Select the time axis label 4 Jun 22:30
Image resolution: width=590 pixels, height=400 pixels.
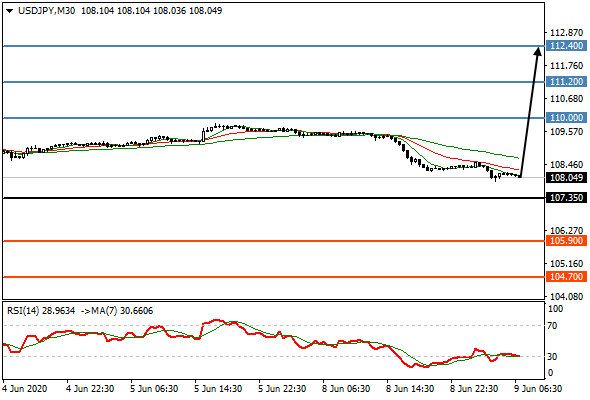click(90, 389)
